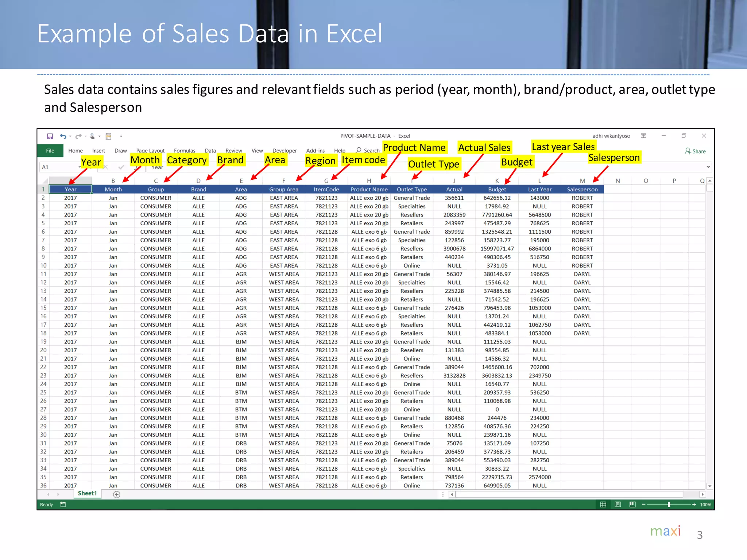The image size is (747, 560).
Task: Switch to Page Break Preview icon
Action: [632, 505]
